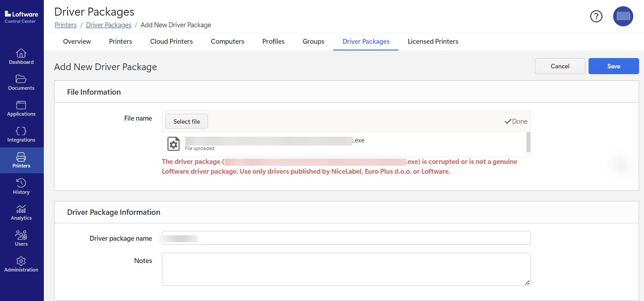This screenshot has width=644, height=301.
Task: Open Applications in the sidebar
Action: [21, 108]
